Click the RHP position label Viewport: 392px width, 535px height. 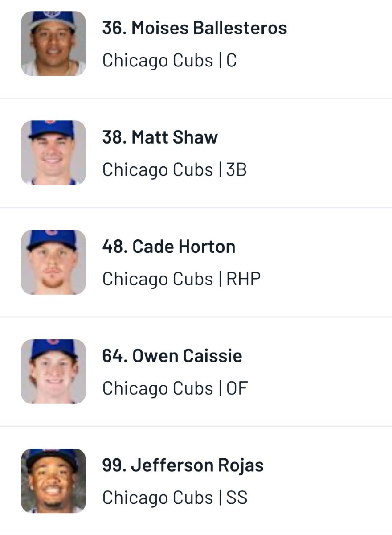pos(243,279)
